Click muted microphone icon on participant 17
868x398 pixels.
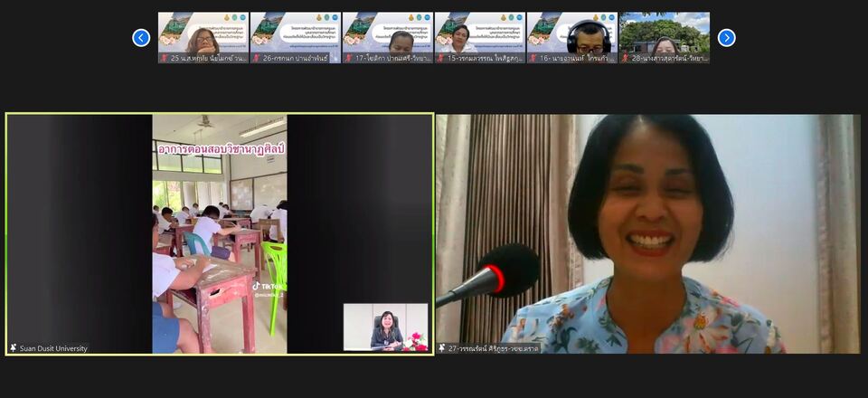point(349,58)
